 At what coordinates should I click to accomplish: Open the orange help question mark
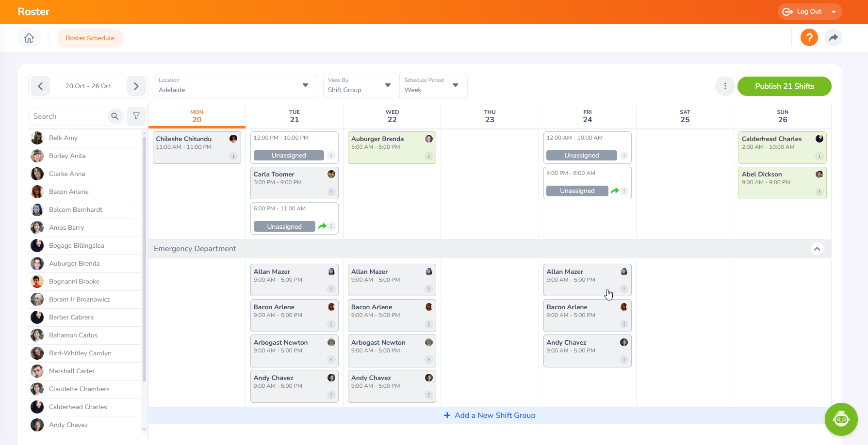point(809,37)
